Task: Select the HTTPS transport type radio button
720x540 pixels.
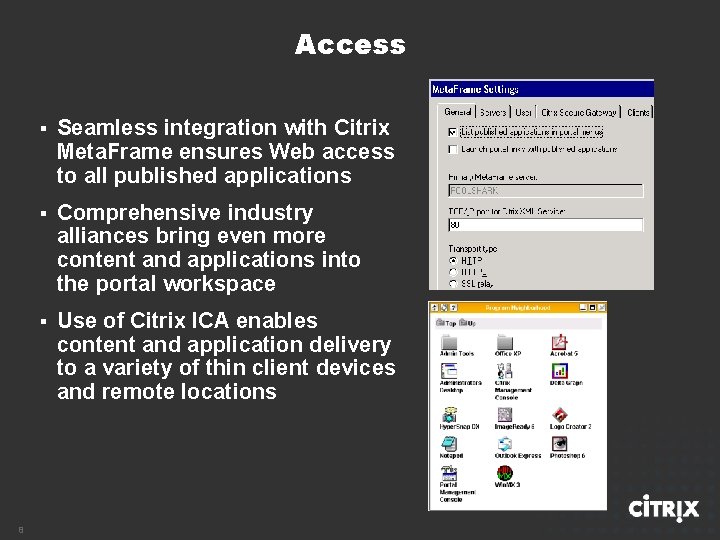Action: (453, 272)
